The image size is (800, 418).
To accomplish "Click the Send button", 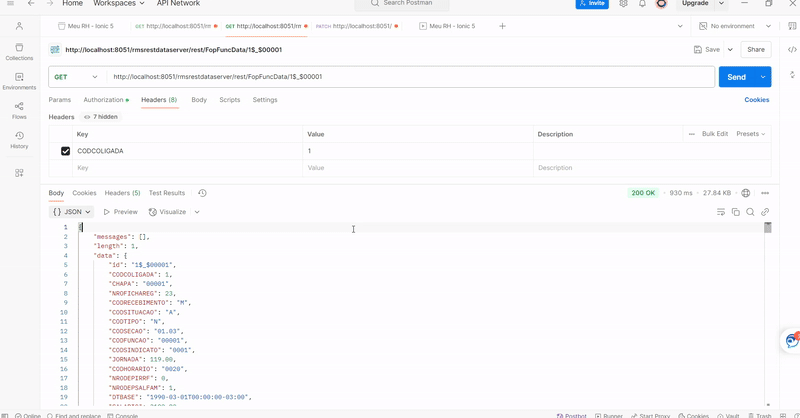I will [x=737, y=77].
